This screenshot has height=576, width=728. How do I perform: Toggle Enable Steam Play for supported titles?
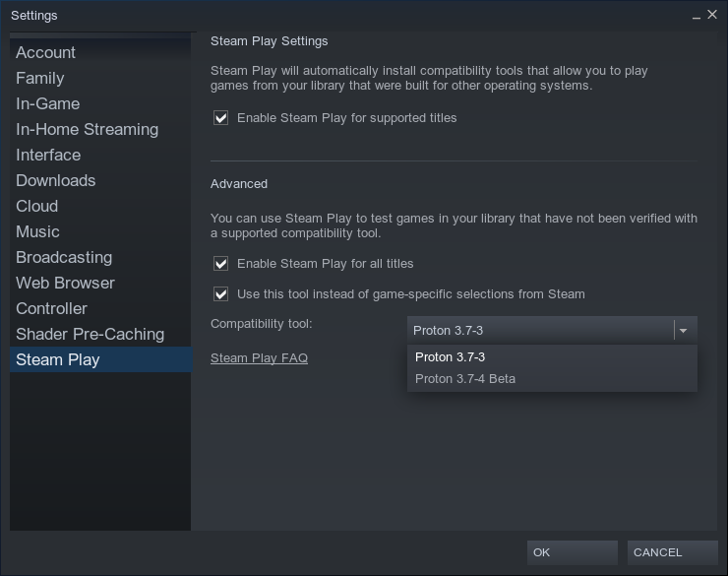point(221,118)
